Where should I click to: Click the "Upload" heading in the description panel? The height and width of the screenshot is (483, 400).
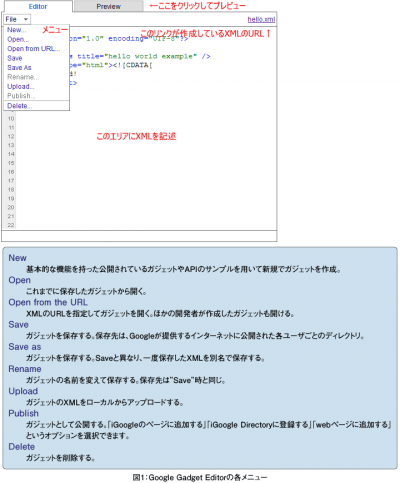23,391
